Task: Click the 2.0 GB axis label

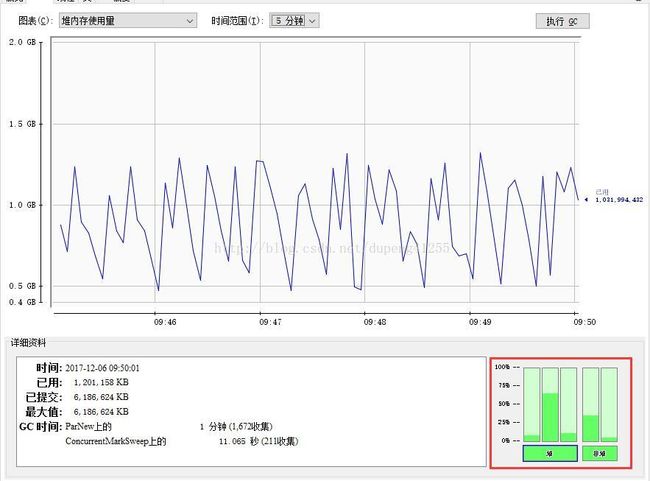Action: pyautogui.click(x=22, y=42)
